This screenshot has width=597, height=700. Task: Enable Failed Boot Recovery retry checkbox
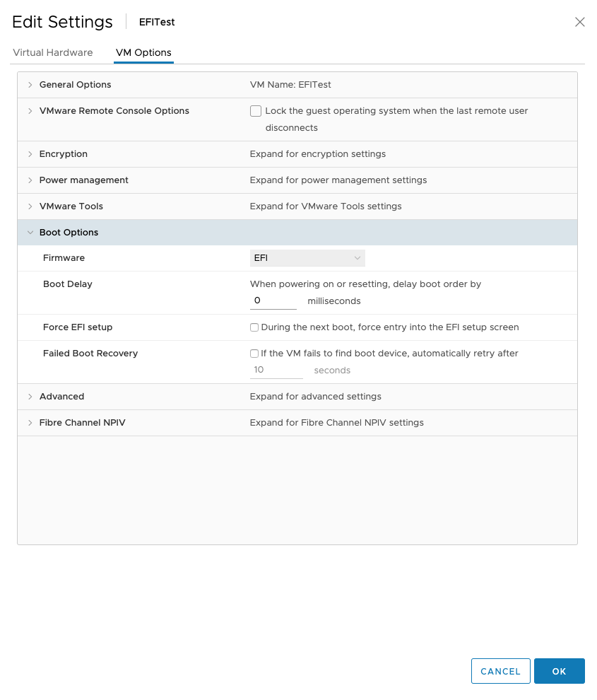[254, 354]
